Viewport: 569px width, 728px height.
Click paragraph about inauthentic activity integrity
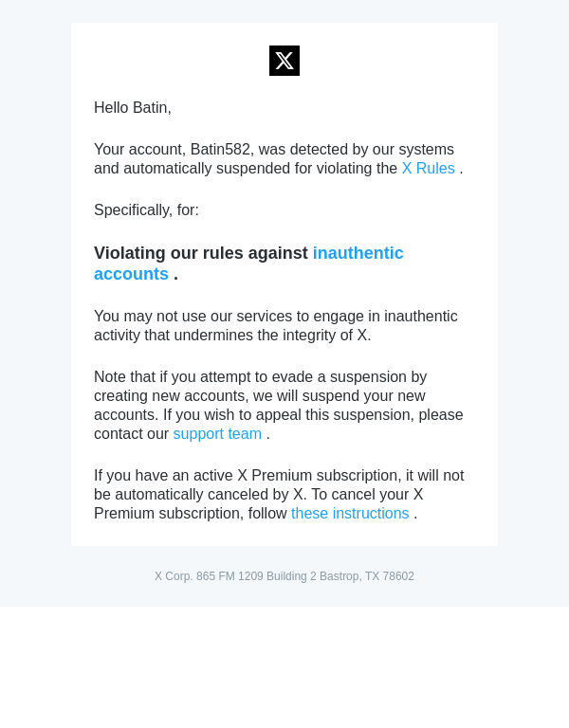275,326
